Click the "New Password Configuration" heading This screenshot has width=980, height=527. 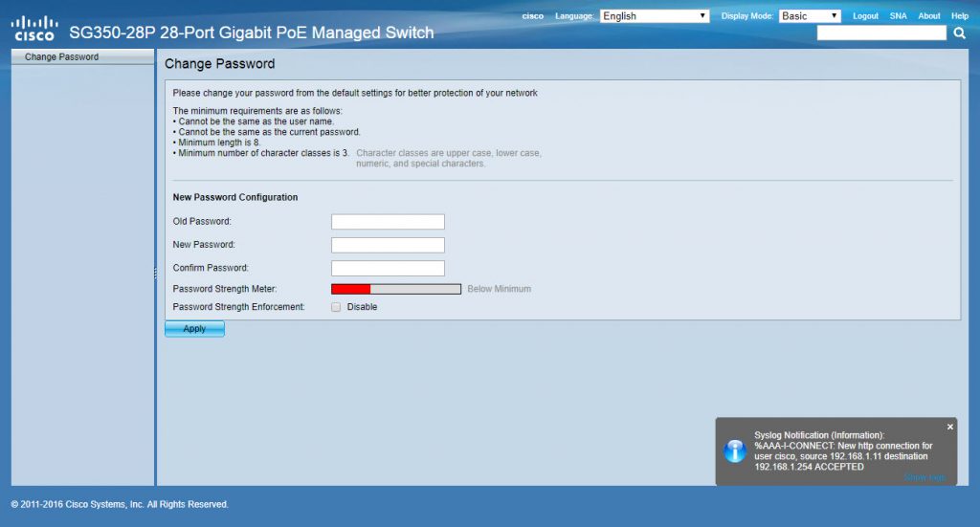(x=235, y=197)
